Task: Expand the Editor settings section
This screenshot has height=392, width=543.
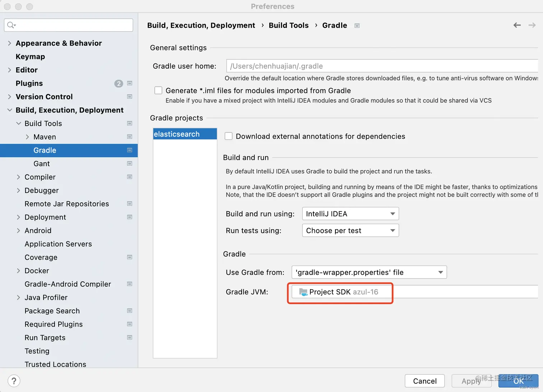Action: coord(9,70)
